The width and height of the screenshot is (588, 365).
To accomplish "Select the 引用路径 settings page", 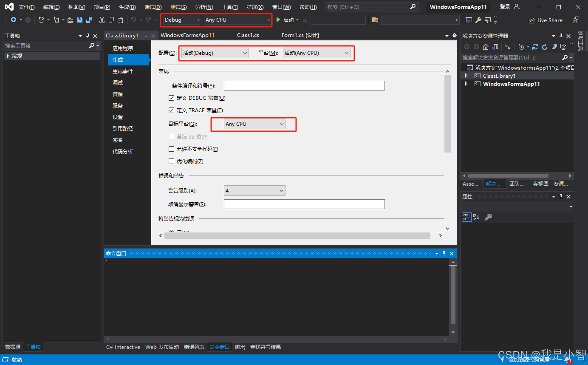I will pyautogui.click(x=123, y=129).
